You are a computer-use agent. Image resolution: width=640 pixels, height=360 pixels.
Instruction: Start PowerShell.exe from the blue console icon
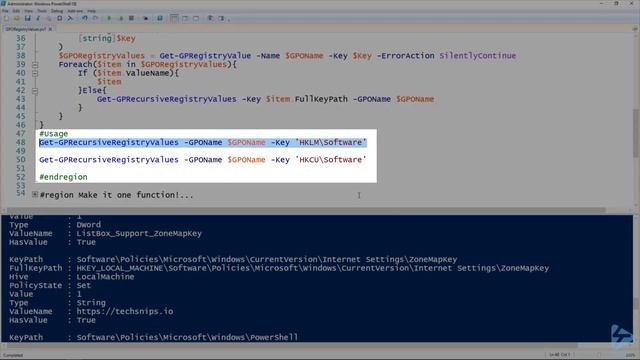tap(160, 18)
